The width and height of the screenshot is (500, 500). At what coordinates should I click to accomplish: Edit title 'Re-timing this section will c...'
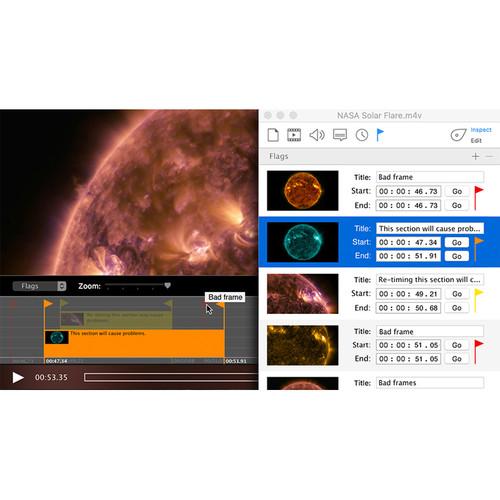click(430, 279)
